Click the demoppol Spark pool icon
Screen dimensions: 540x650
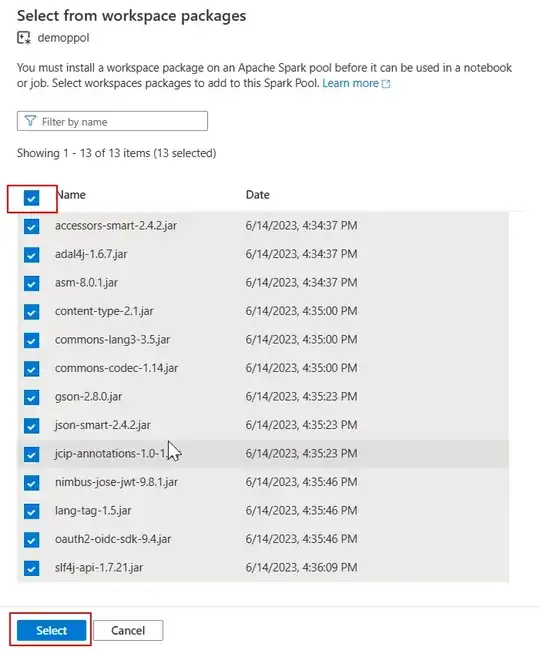pyautogui.click(x=24, y=38)
